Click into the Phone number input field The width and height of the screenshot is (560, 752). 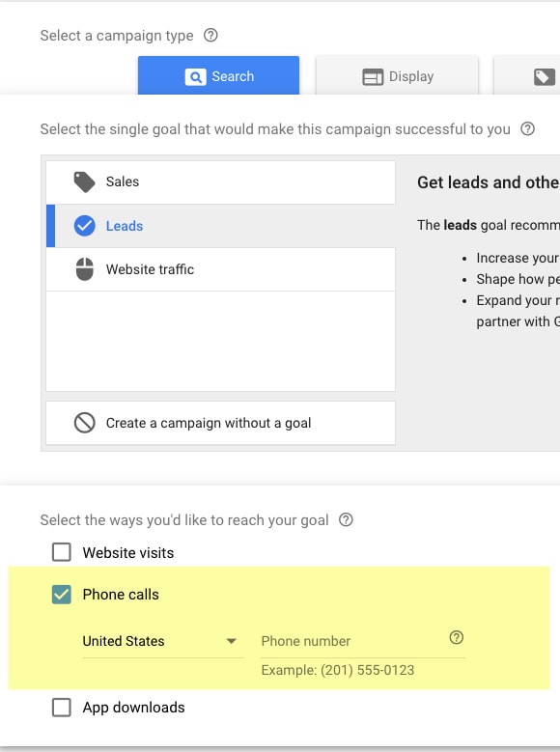pos(352,641)
